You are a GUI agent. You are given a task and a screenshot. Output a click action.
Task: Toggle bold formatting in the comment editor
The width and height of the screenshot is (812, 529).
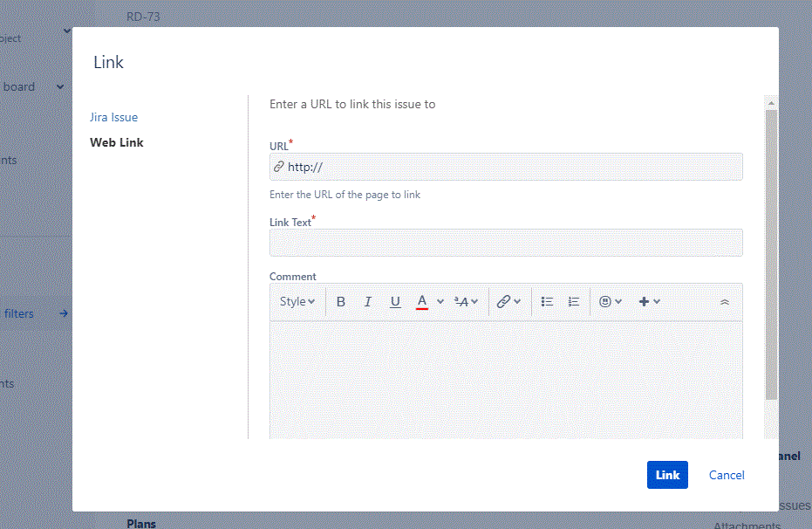pyautogui.click(x=340, y=301)
